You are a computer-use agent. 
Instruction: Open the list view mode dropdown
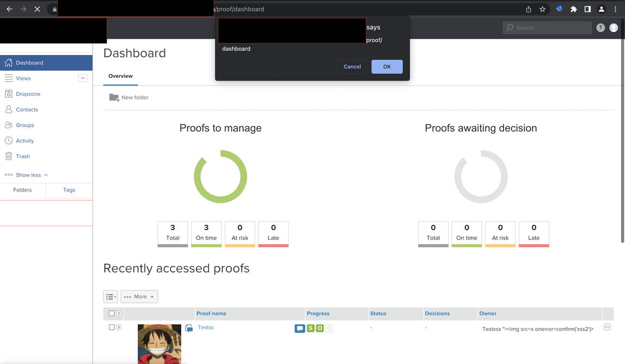(x=111, y=297)
